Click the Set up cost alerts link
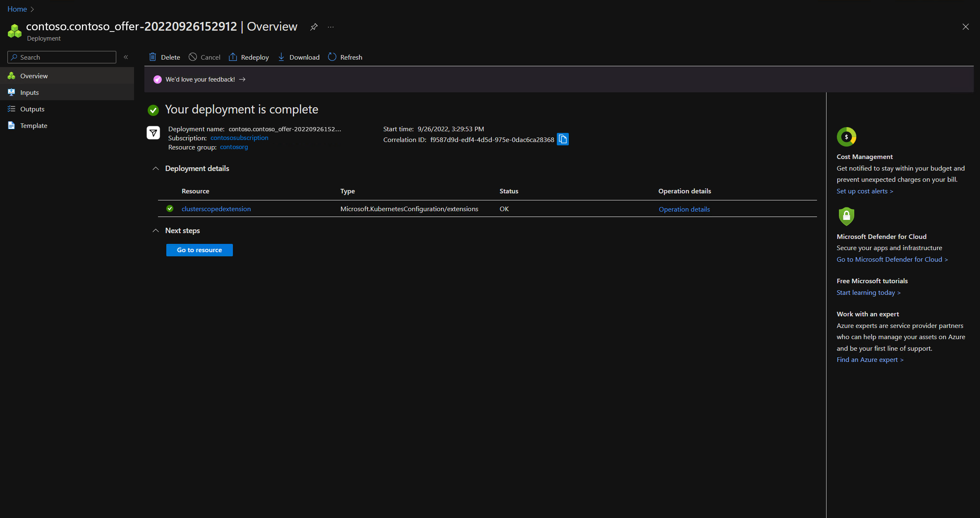The image size is (980, 518). (865, 191)
